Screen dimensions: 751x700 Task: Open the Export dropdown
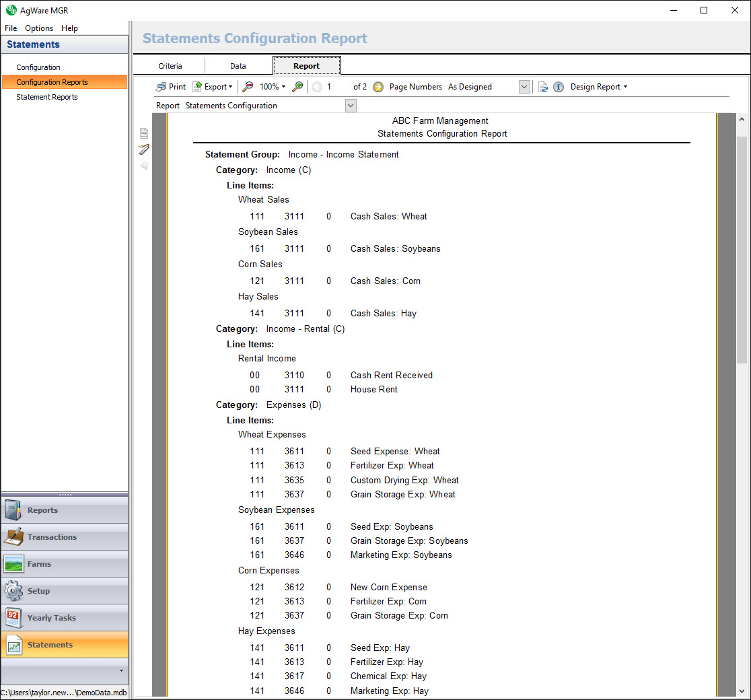pyautogui.click(x=213, y=87)
